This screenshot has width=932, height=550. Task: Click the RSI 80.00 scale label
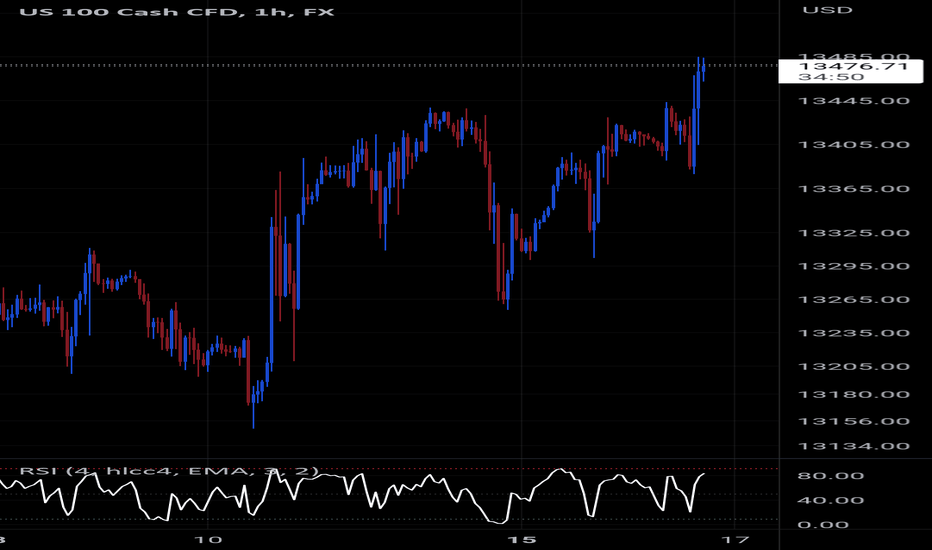pos(830,476)
